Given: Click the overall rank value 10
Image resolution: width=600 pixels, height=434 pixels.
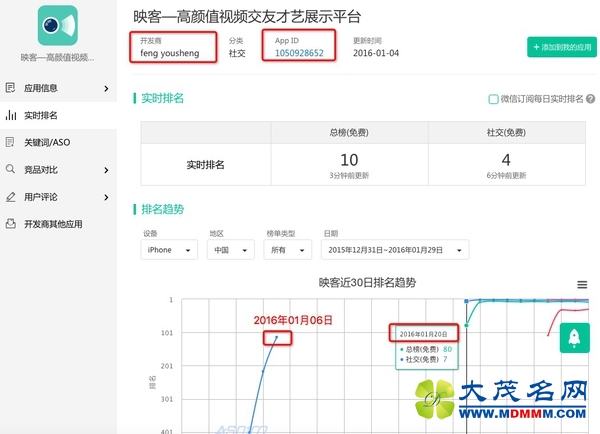Looking at the screenshot, I should coord(349,160).
